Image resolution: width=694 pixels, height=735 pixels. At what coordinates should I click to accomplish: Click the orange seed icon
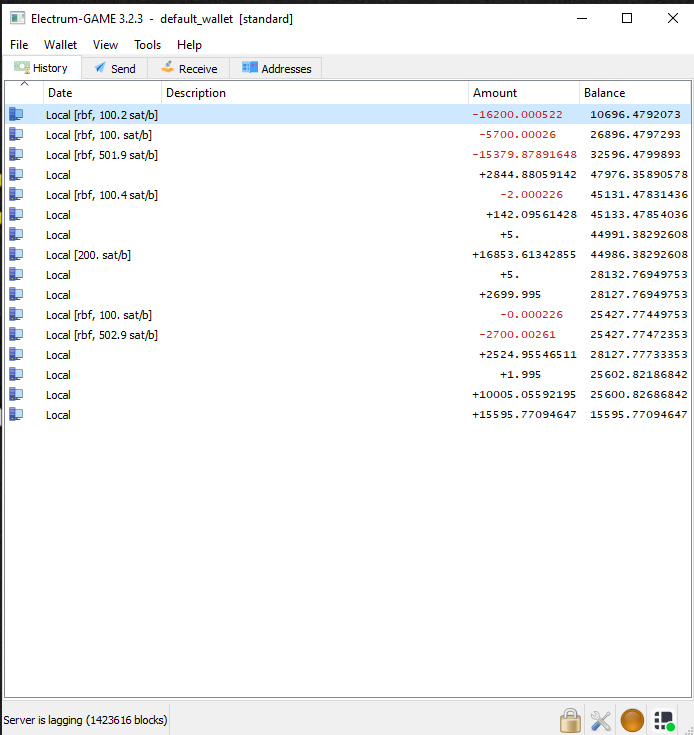coord(632,720)
